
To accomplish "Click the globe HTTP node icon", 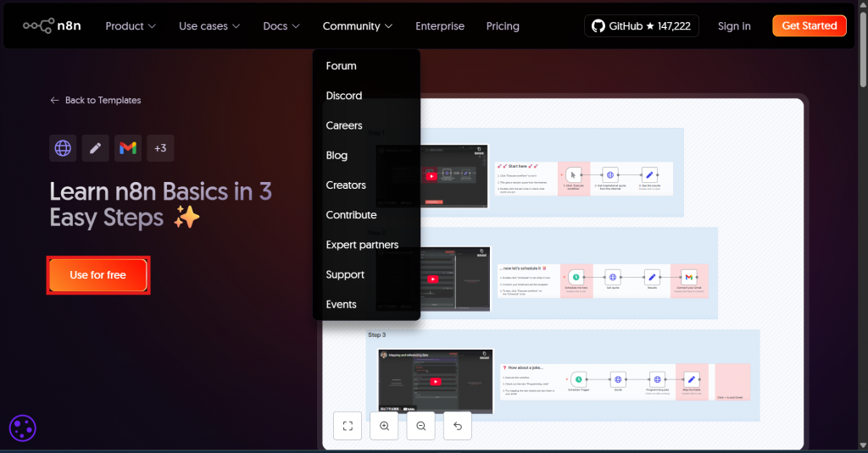I will 63,148.
